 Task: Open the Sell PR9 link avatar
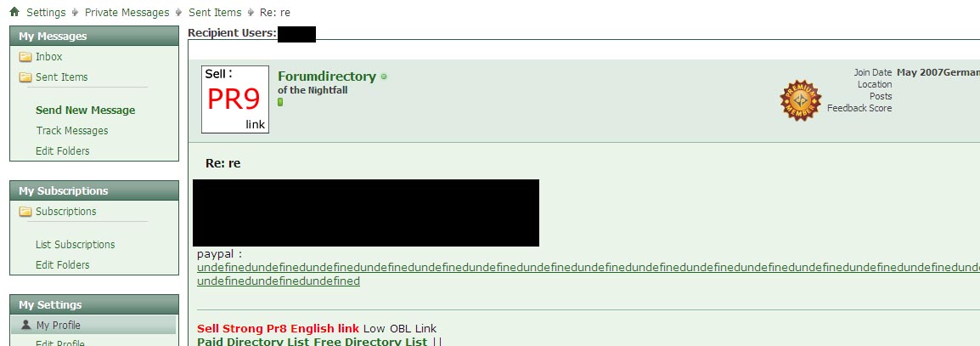[x=235, y=99]
